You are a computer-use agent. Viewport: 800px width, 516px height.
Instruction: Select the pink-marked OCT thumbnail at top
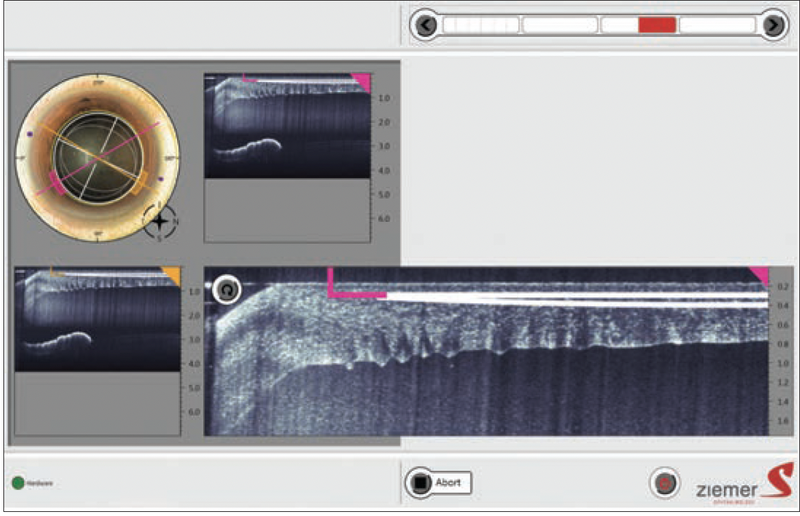pyautogui.click(x=287, y=126)
